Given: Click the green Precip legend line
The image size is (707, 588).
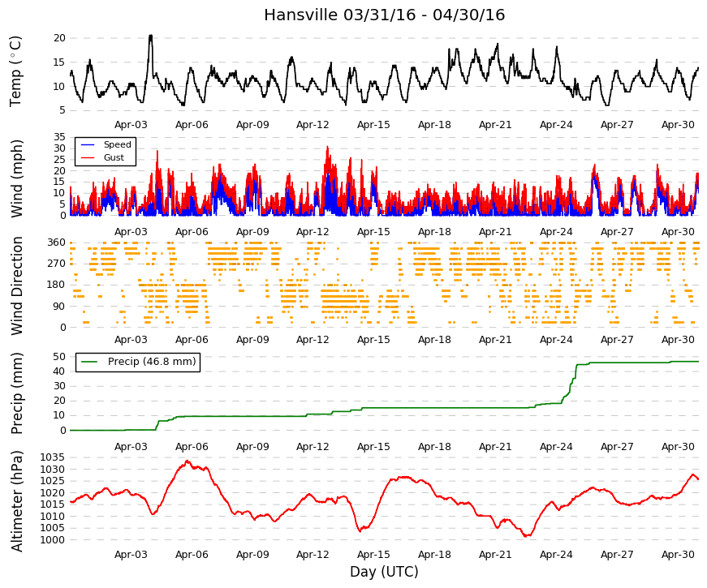Looking at the screenshot, I should tap(89, 362).
